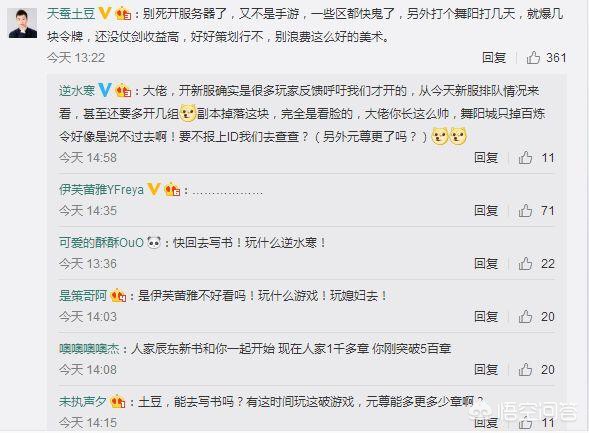Like 可爱的酥酥OuO's comment with 22 likes
The image size is (589, 433).
click(x=525, y=264)
